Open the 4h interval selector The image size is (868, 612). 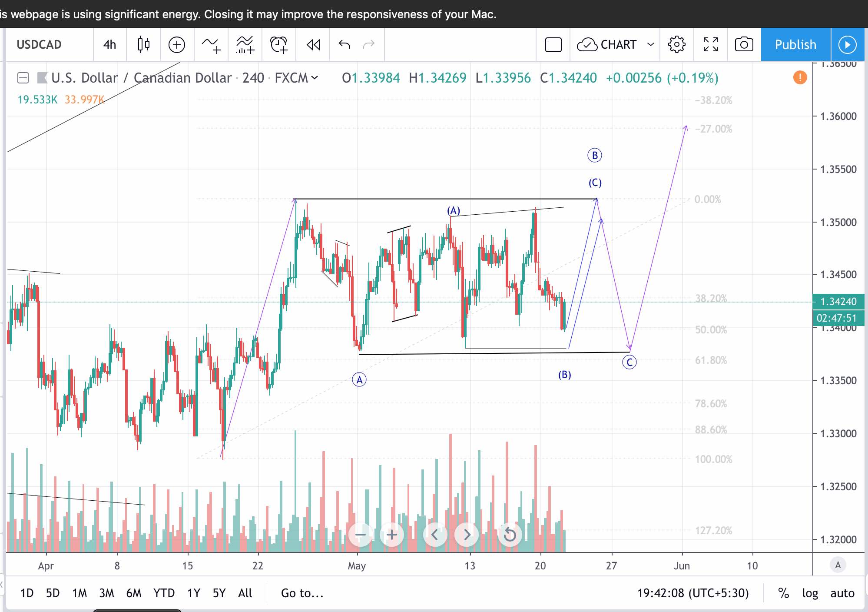pyautogui.click(x=109, y=44)
